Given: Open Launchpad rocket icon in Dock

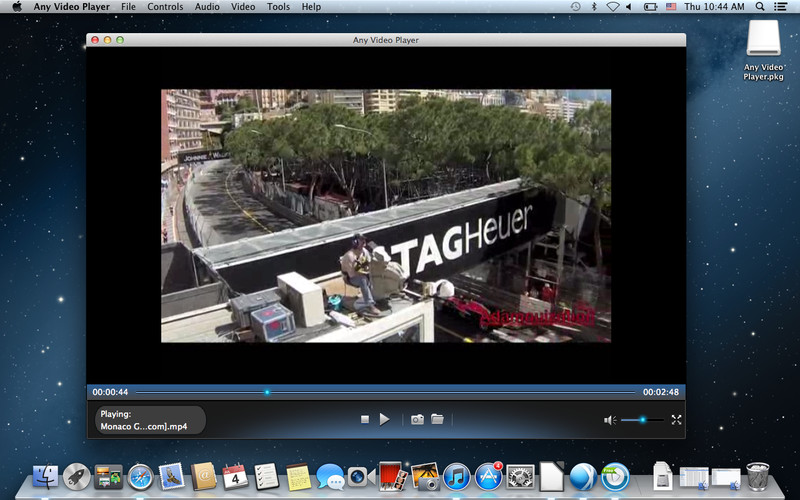Looking at the screenshot, I should click(77, 477).
